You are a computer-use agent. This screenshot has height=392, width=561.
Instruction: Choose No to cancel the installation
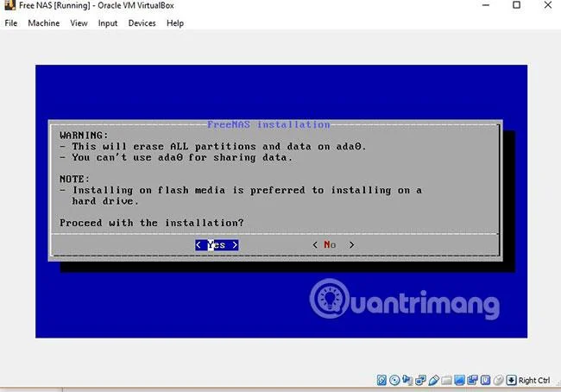click(333, 245)
